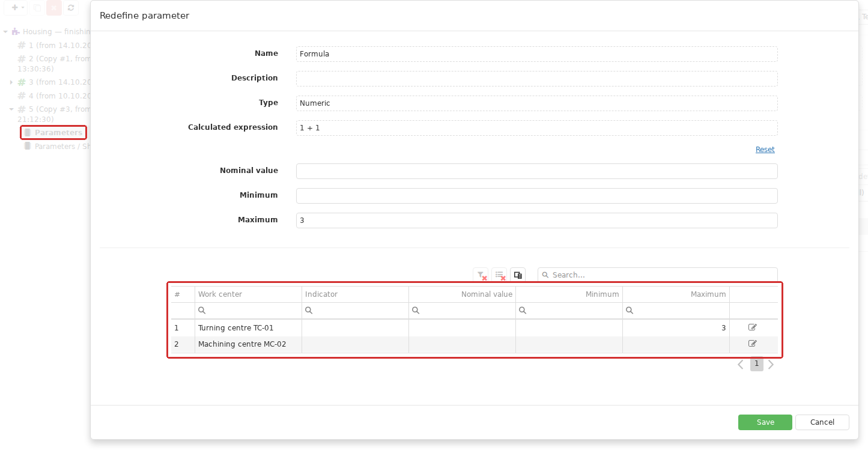The image size is (868, 456).
Task: Sort by the Work center column header
Action: 248,294
